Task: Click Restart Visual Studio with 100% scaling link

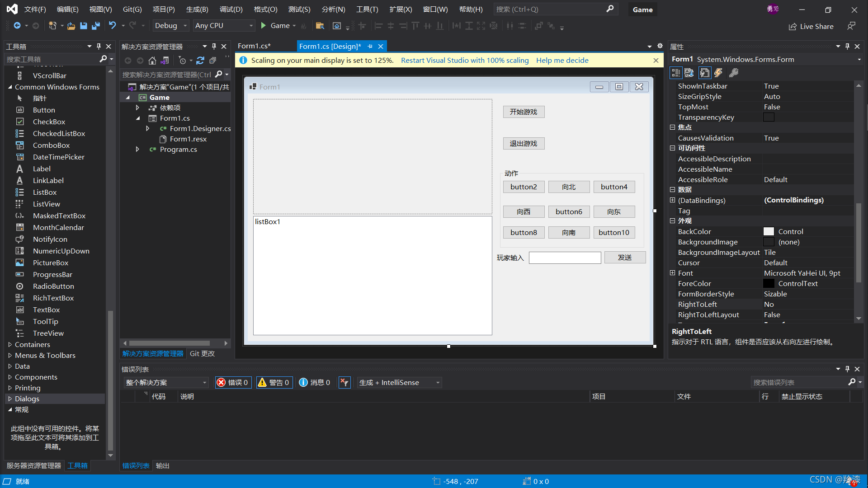Action: [x=465, y=60]
